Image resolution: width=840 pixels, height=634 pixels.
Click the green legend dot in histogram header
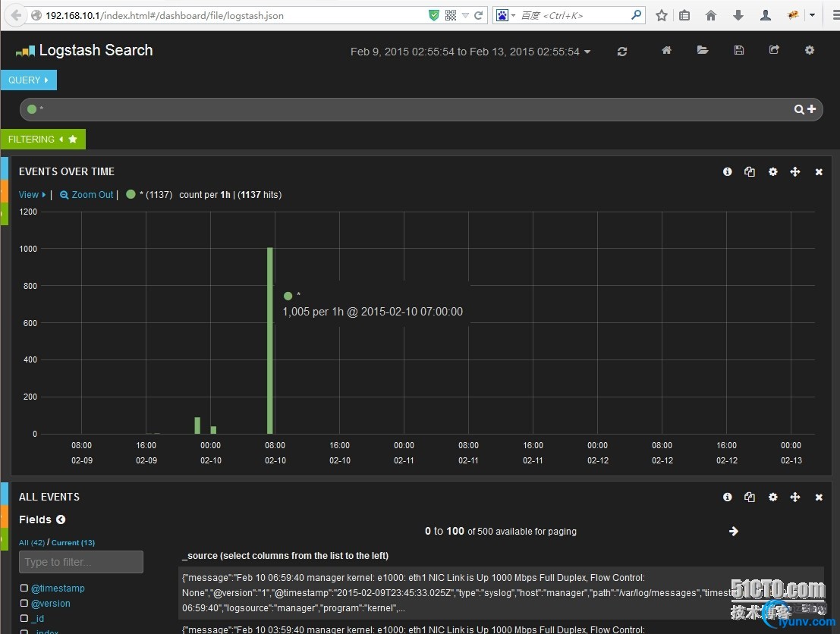tap(131, 194)
